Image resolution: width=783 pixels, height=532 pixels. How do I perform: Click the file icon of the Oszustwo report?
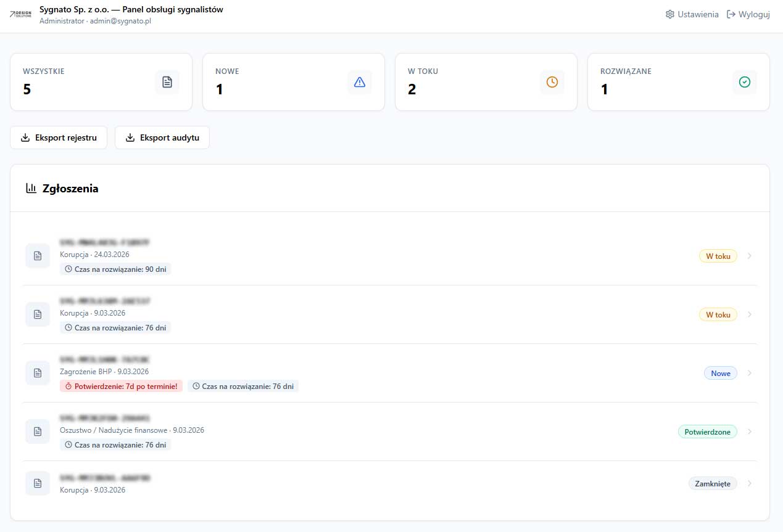[38, 432]
